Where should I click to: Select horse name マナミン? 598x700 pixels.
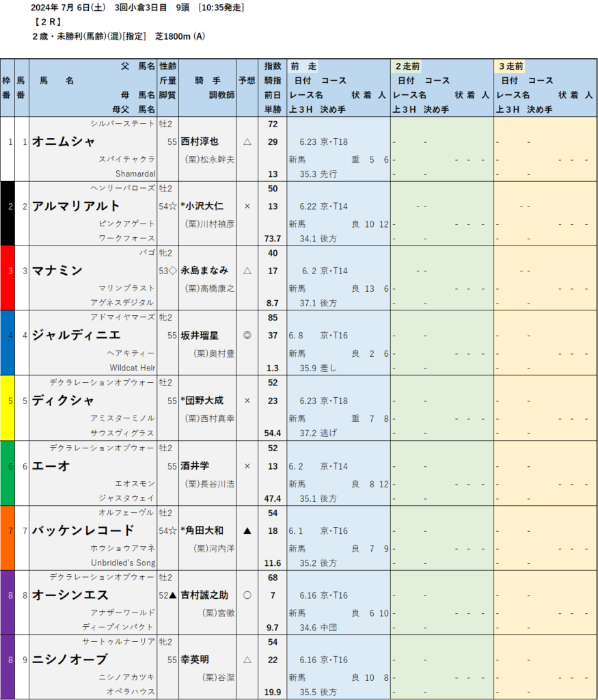57,271
